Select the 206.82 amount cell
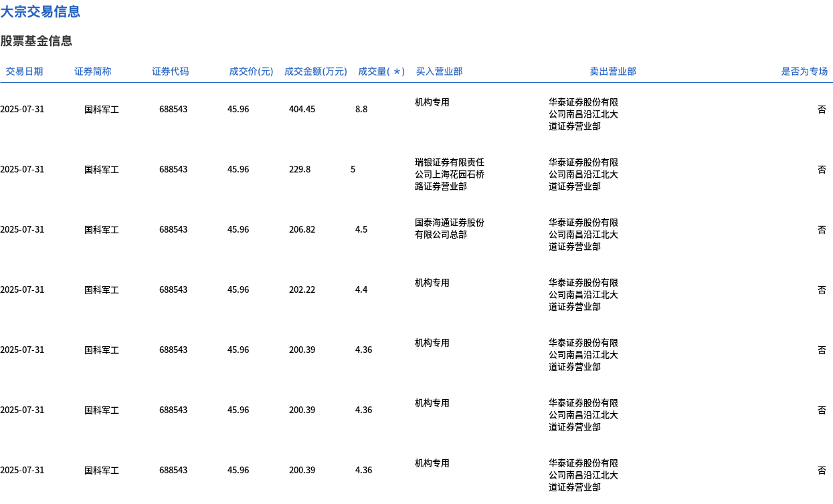833x504 pixels. (302, 229)
